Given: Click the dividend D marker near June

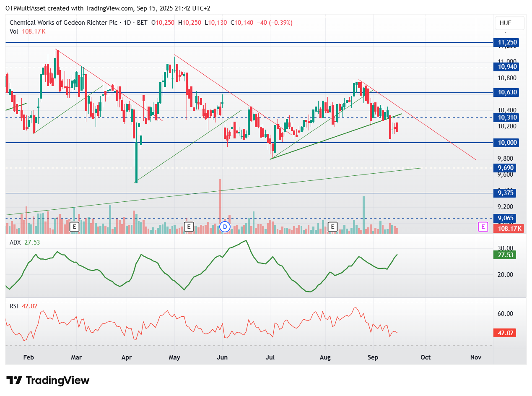Looking at the screenshot, I should coord(225,227).
